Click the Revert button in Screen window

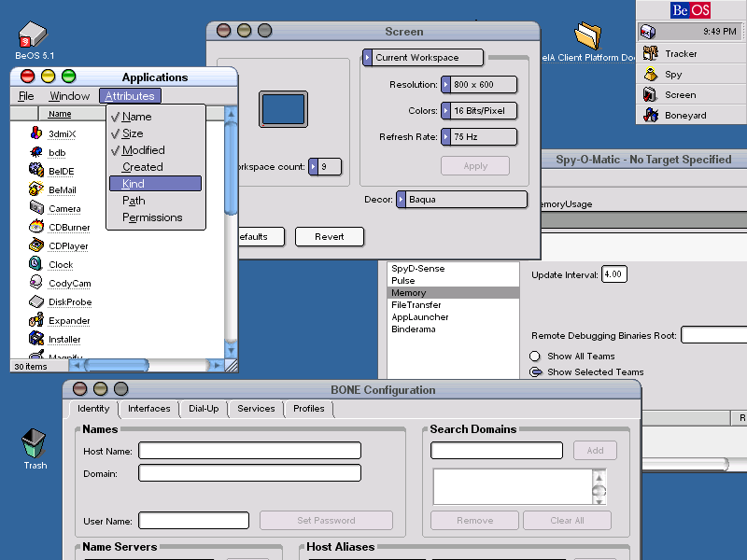[x=330, y=237]
